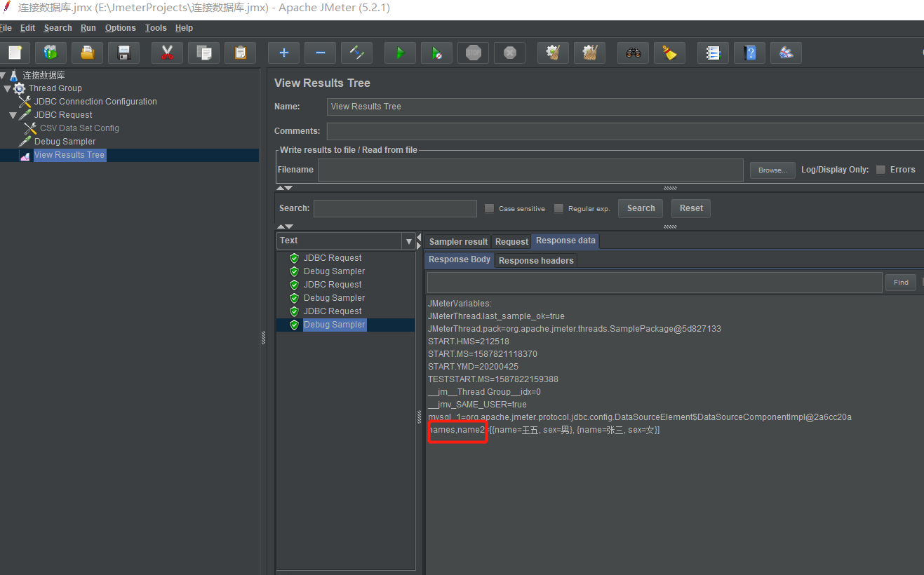This screenshot has height=575, width=924.
Task: Click the gear icon of Thread Group
Action: tap(20, 88)
